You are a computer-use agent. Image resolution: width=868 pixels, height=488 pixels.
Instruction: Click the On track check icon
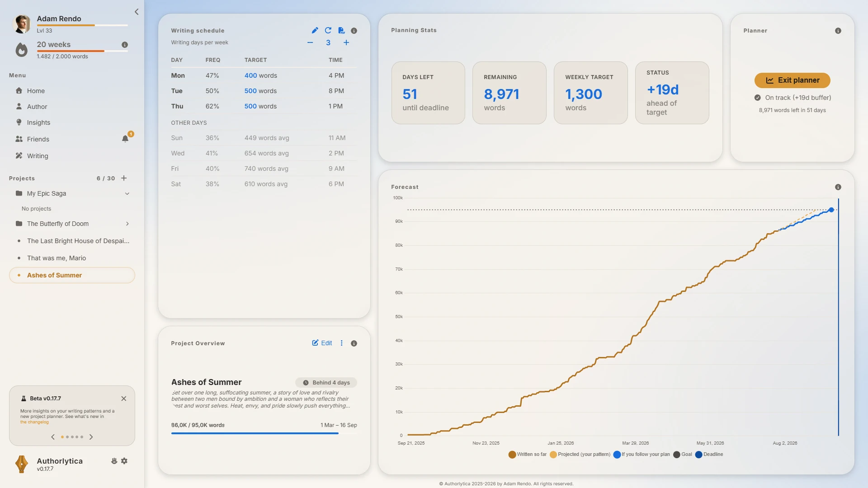pyautogui.click(x=758, y=98)
